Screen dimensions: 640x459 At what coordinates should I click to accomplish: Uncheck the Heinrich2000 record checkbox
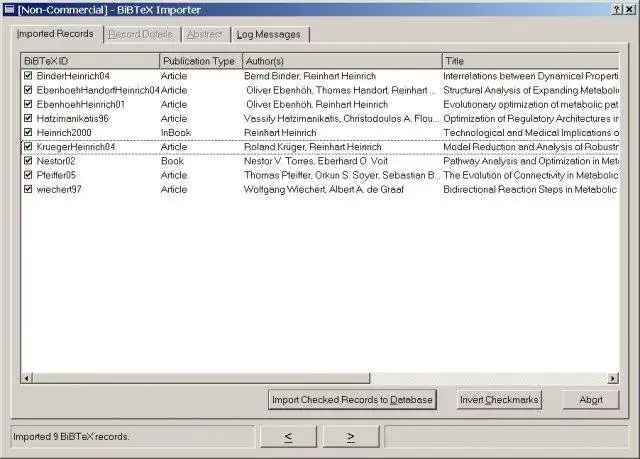coord(28,132)
